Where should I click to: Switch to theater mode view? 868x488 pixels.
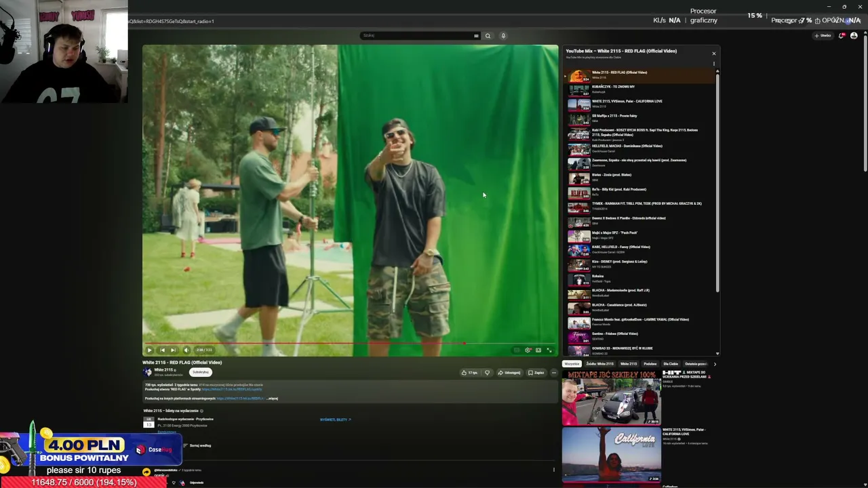(538, 350)
